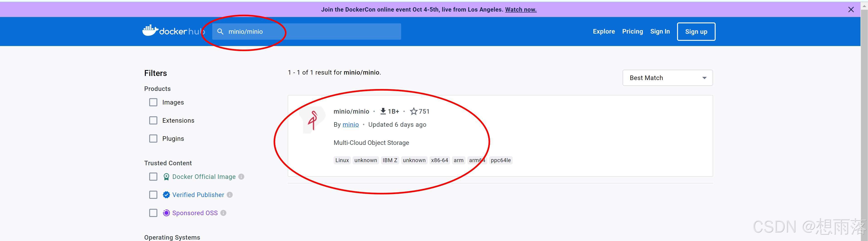Click info icon beside Sponsored OSS
Image resolution: width=868 pixels, height=241 pixels.
pos(223,213)
